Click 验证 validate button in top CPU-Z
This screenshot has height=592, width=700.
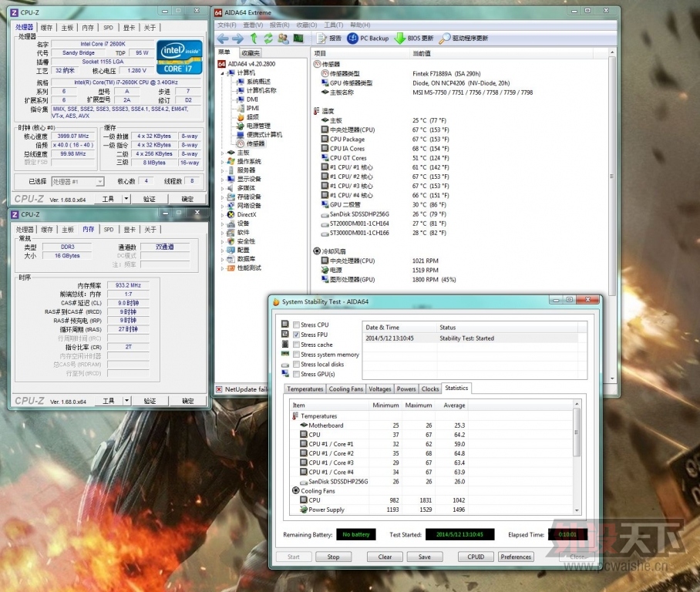coord(150,199)
